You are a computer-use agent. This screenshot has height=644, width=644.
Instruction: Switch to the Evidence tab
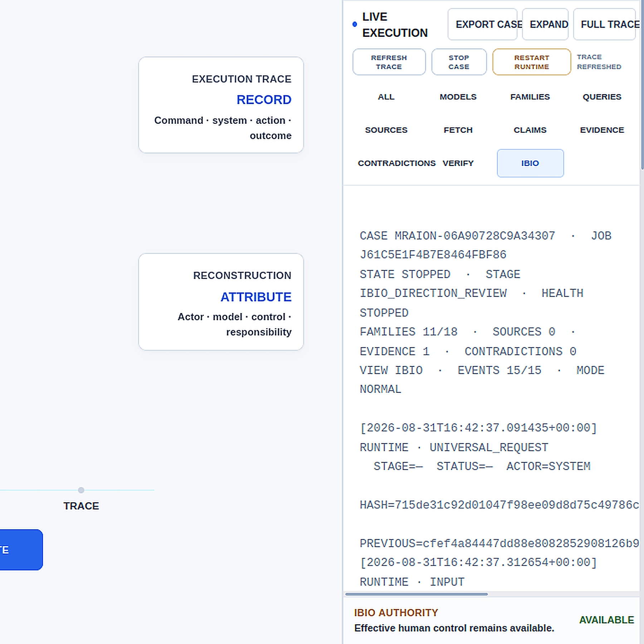602,130
